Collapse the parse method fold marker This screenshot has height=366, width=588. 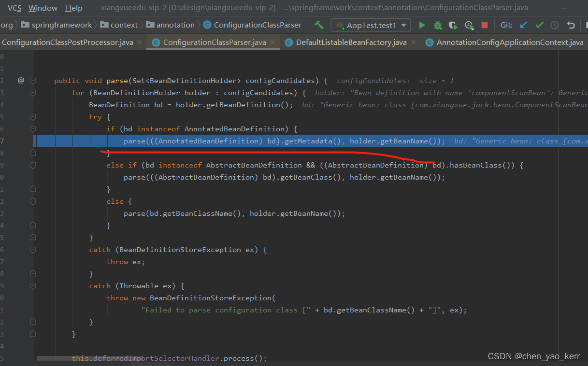coord(33,81)
